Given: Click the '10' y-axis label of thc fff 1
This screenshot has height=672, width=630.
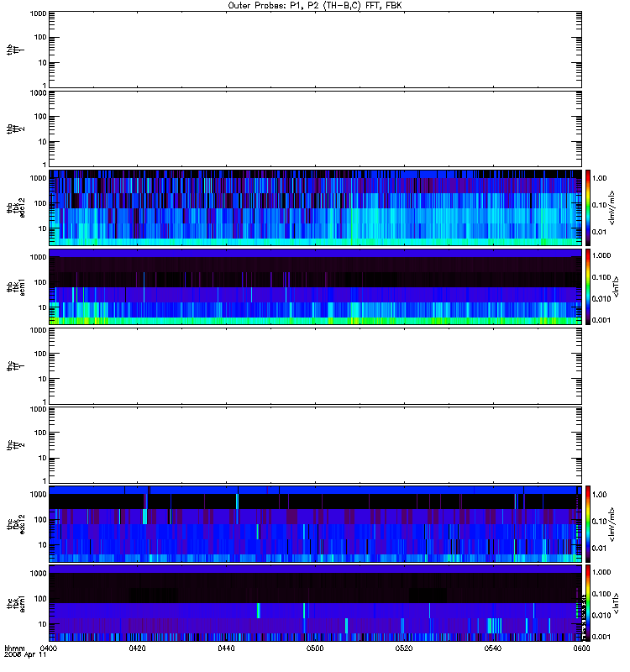Looking at the screenshot, I should 43,379.
